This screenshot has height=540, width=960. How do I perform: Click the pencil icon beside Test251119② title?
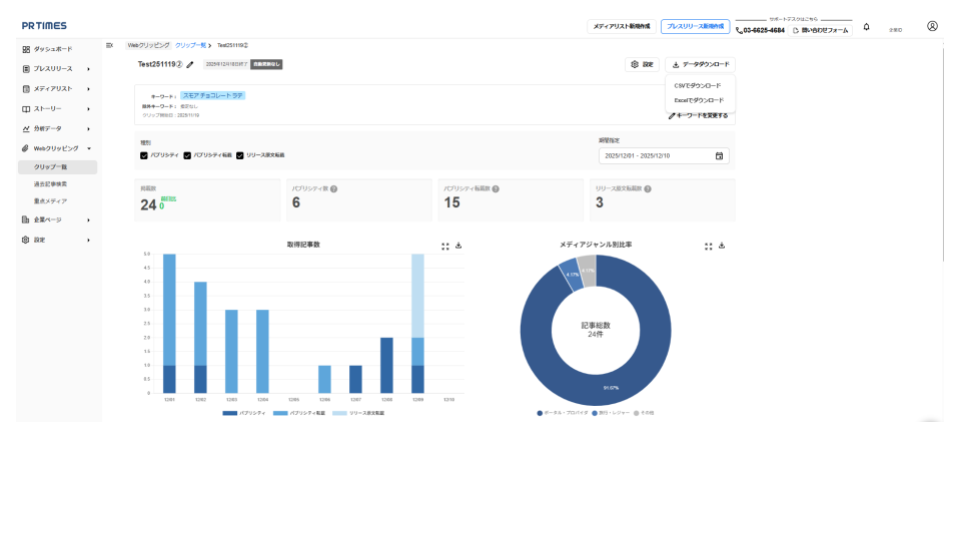(x=190, y=65)
